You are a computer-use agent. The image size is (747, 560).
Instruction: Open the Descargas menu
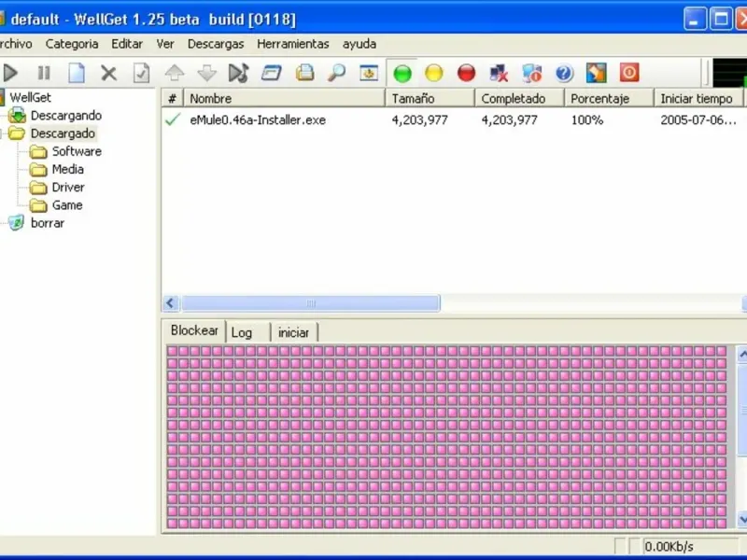point(216,44)
